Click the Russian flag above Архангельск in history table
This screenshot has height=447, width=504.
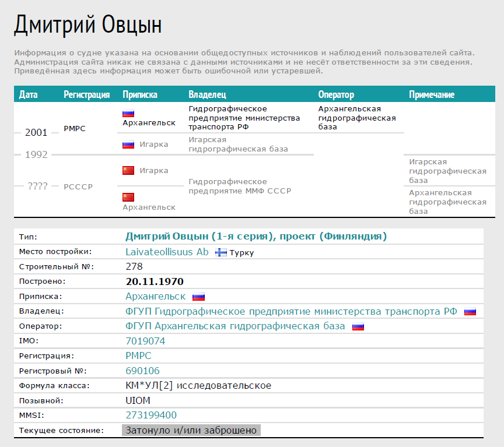click(128, 114)
